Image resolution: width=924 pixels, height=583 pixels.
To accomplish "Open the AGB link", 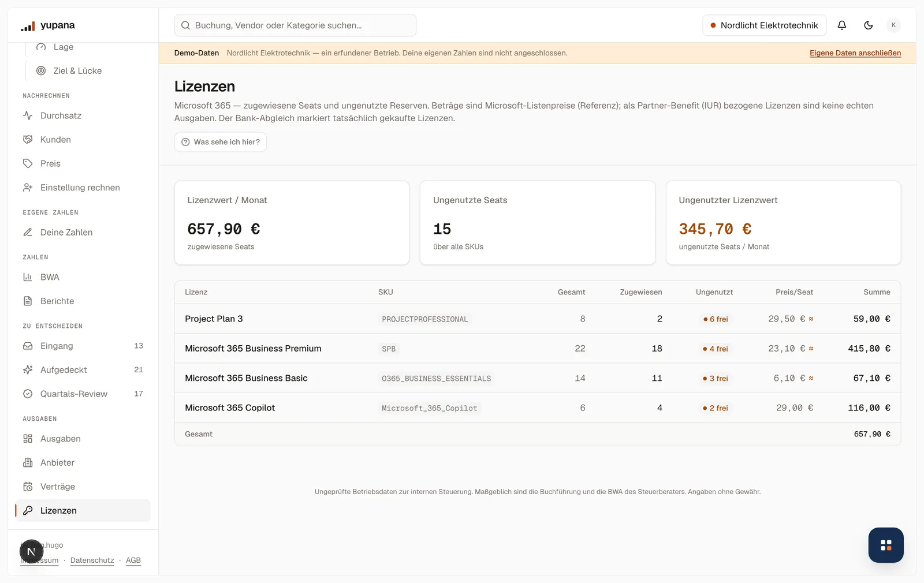I will tap(133, 560).
